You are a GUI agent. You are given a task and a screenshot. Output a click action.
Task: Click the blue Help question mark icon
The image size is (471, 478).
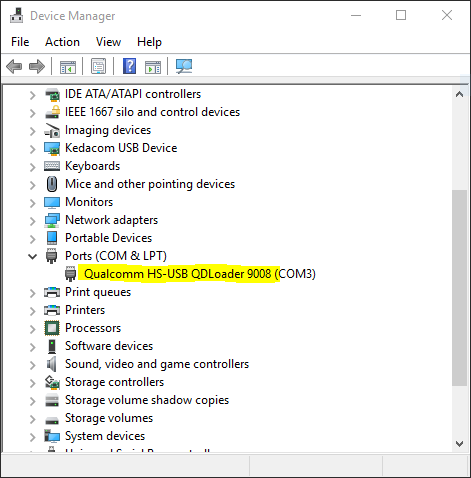[x=130, y=66]
